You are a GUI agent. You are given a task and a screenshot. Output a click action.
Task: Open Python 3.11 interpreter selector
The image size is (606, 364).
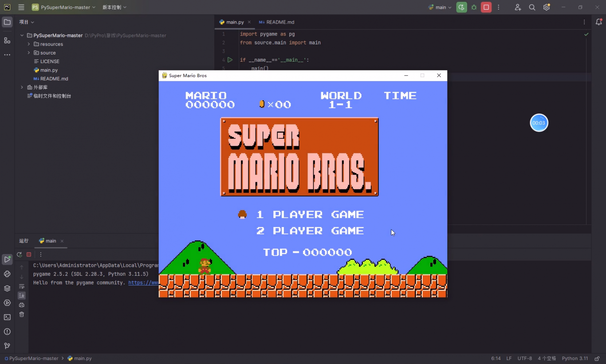[575, 358]
